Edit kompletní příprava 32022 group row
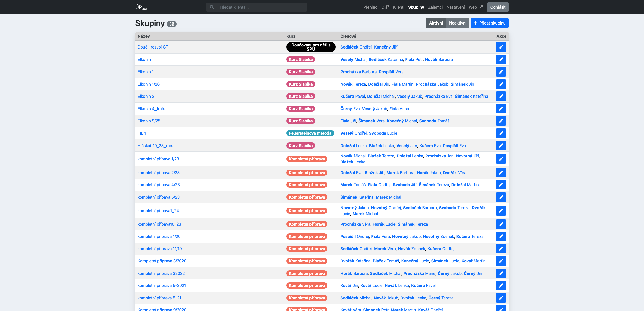Image resolution: width=644 pixels, height=311 pixels. tap(501, 273)
